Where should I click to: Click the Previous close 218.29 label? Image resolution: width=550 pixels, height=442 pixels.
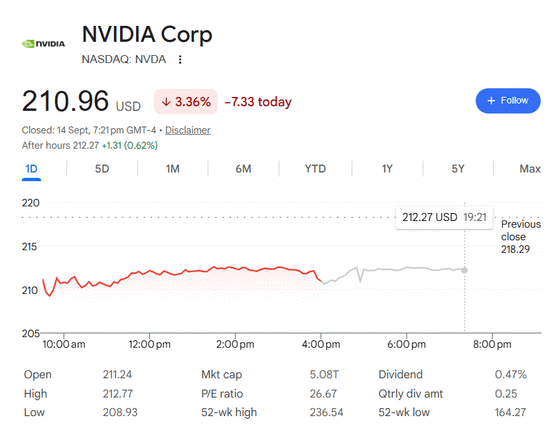click(521, 236)
